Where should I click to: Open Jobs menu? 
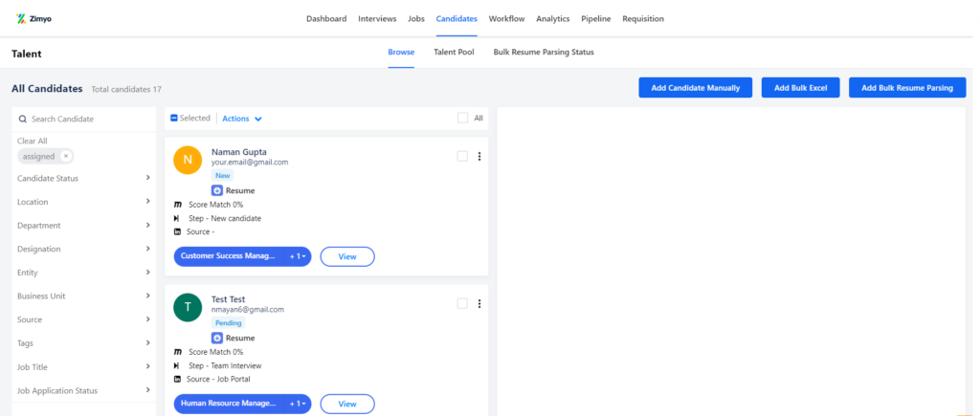point(416,19)
